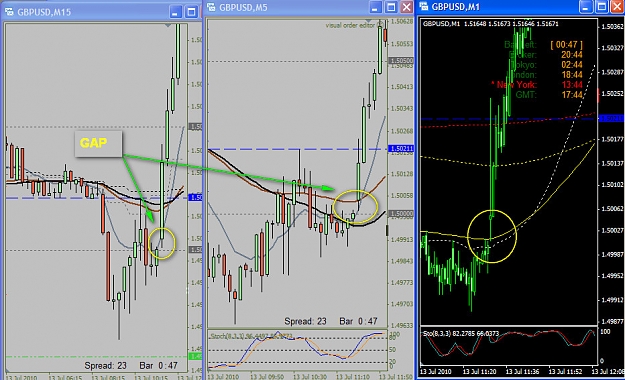Image resolution: width=625 pixels, height=380 pixels.
Task: Click 1.49633 on the M5 price axis
Action: click(402, 326)
